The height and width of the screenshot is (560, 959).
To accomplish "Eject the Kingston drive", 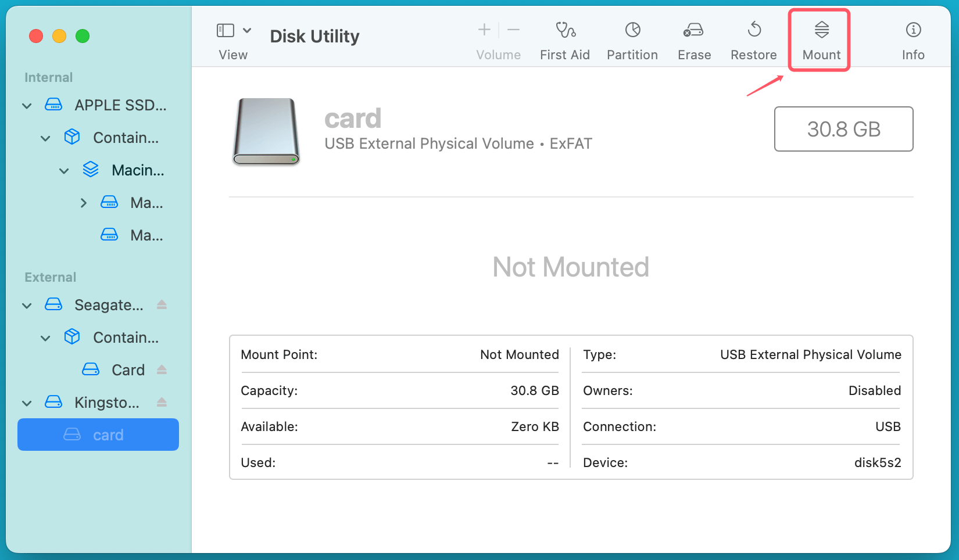I will pos(163,402).
